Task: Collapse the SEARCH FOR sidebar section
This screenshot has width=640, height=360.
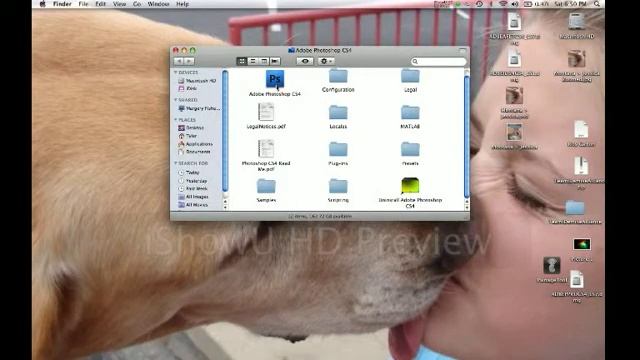Action: coord(176,163)
